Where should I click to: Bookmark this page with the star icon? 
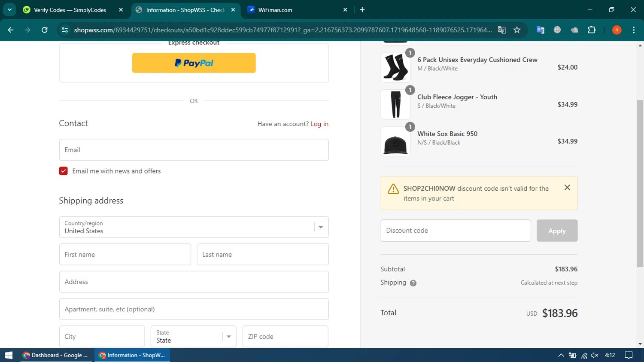(517, 30)
